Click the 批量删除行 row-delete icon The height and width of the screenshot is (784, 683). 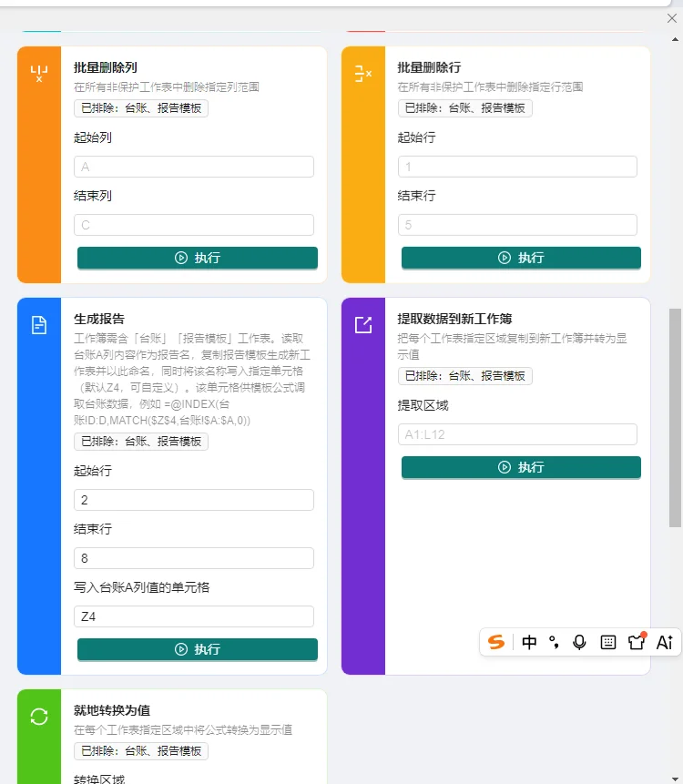pos(363,74)
